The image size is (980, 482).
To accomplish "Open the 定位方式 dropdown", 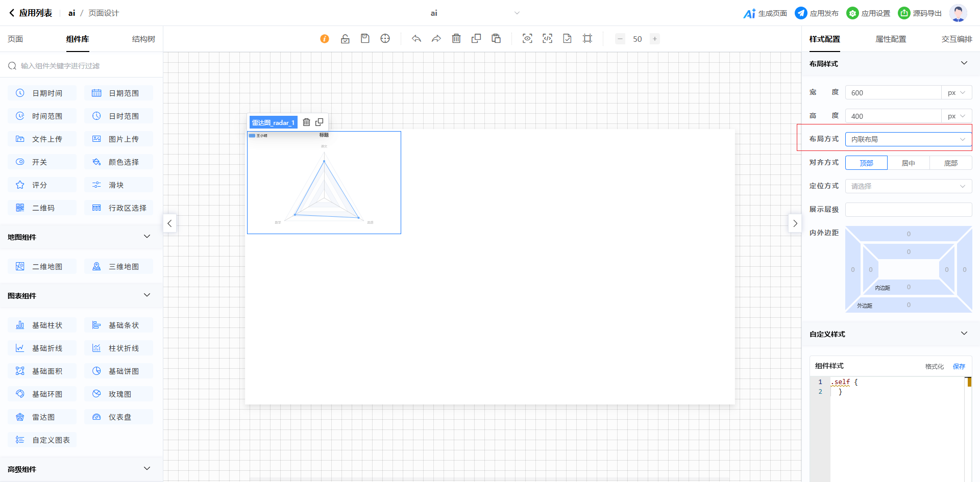I will [x=908, y=186].
